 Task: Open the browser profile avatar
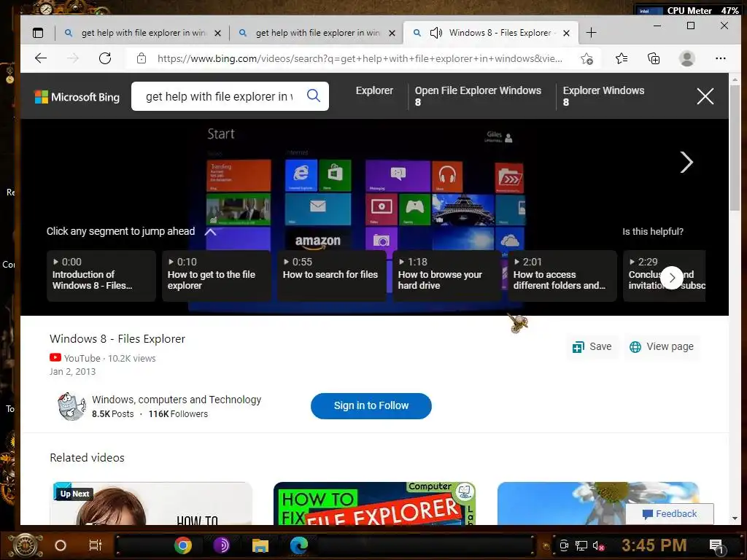coord(687,58)
